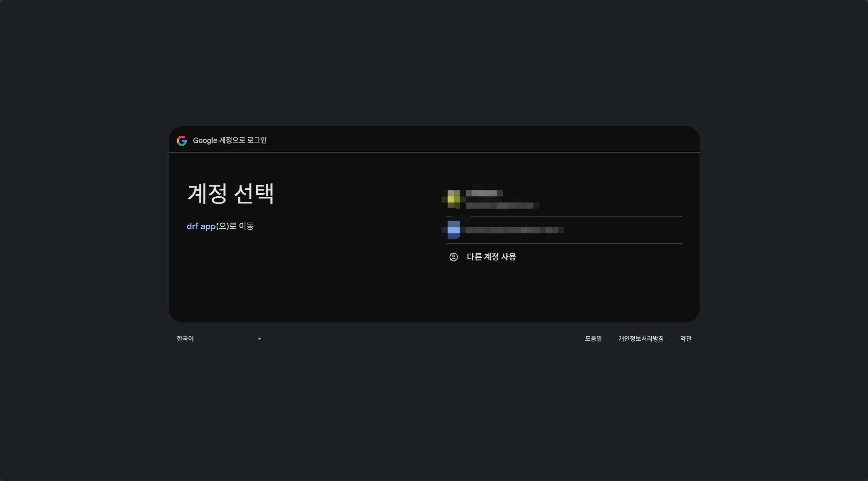The image size is (868, 481).
Task: Click the Google 계정으로 로그인 header text
Action: pos(230,140)
